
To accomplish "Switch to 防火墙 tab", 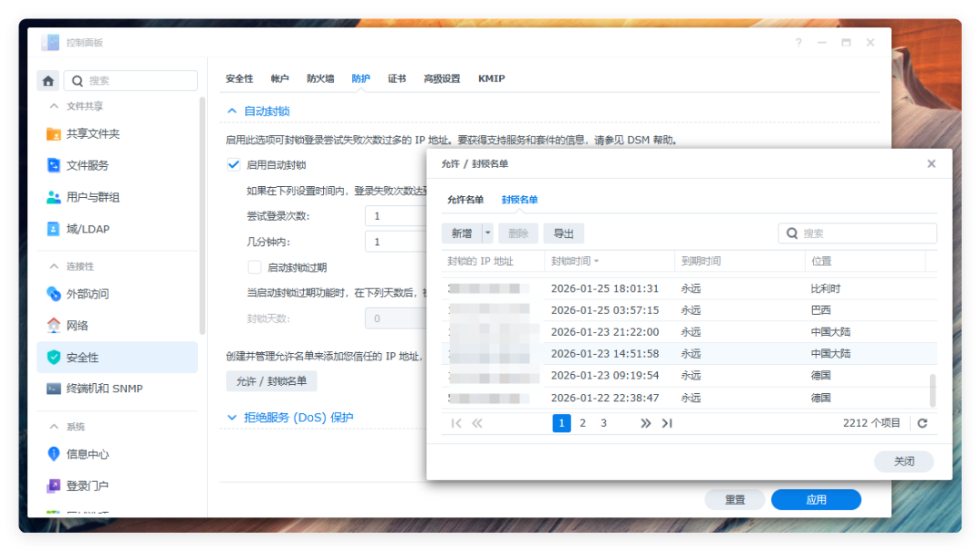I will click(320, 79).
